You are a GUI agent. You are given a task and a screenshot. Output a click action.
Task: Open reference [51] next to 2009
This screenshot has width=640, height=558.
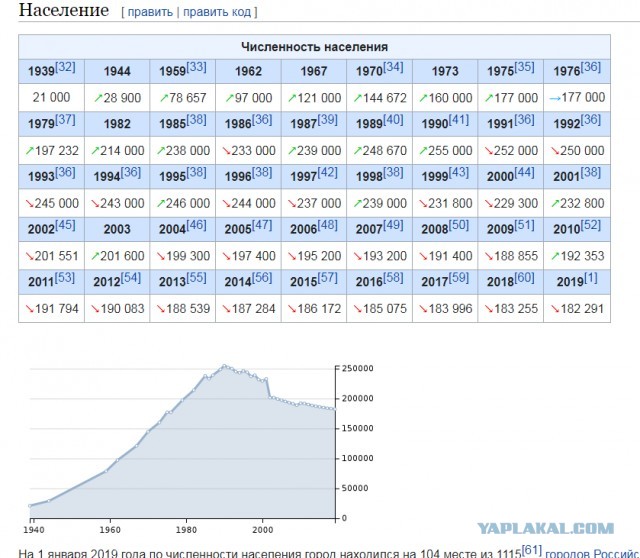524,225
